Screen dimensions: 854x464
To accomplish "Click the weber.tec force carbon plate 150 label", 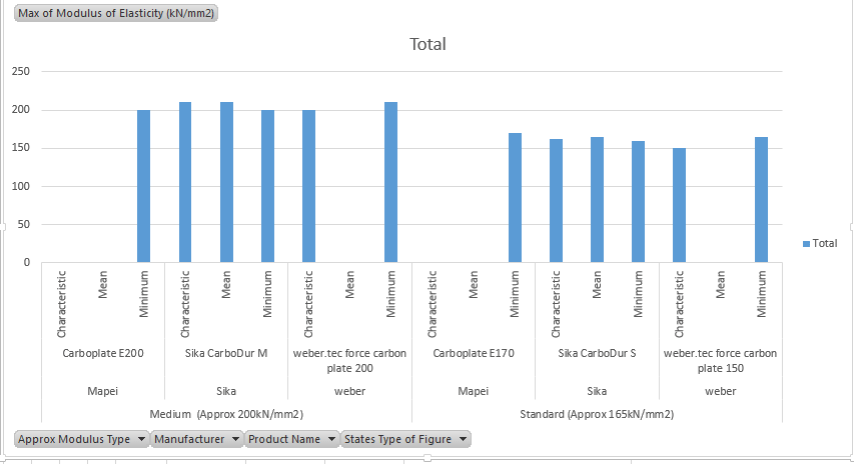I will tap(720, 361).
